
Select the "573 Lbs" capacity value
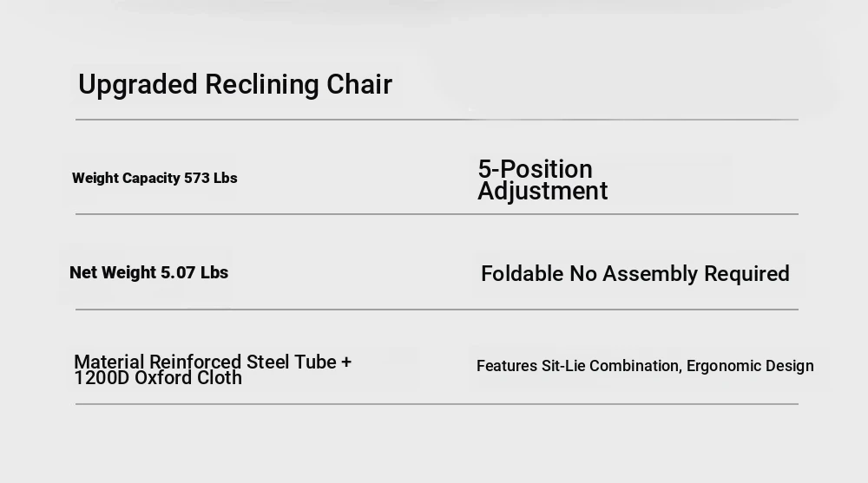[x=211, y=178]
